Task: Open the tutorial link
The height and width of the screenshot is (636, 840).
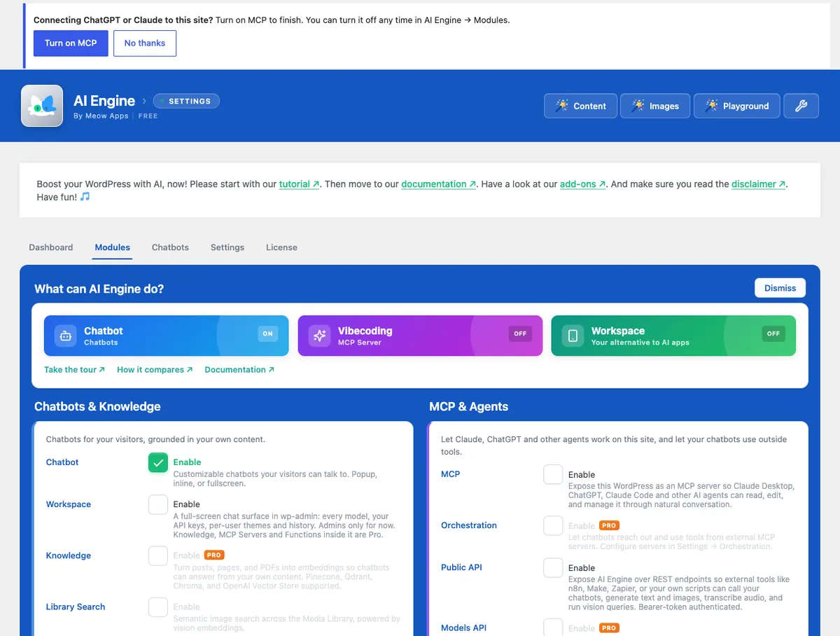Action: [x=299, y=184]
